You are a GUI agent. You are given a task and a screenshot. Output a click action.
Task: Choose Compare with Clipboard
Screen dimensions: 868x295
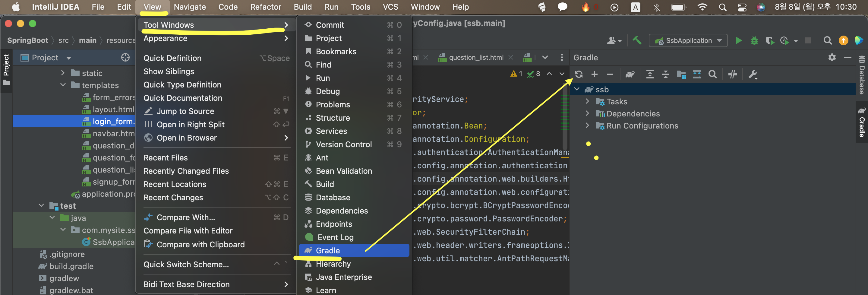coord(200,244)
